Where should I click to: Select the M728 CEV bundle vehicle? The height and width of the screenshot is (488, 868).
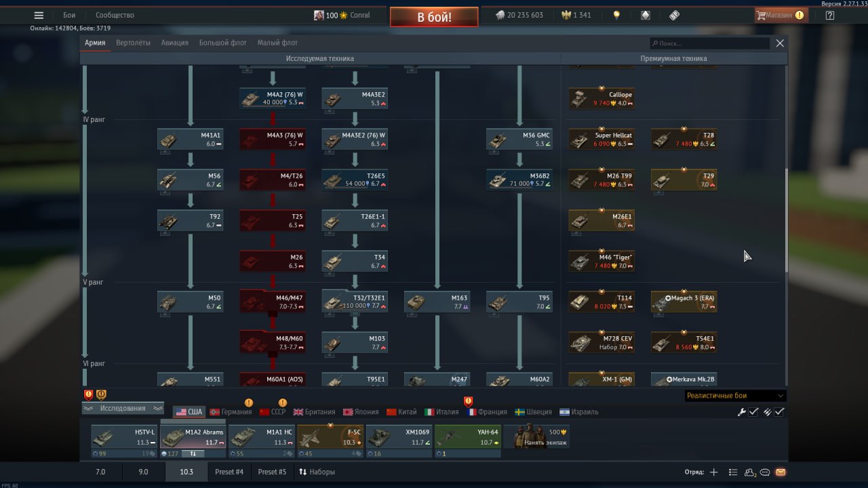[x=601, y=343]
